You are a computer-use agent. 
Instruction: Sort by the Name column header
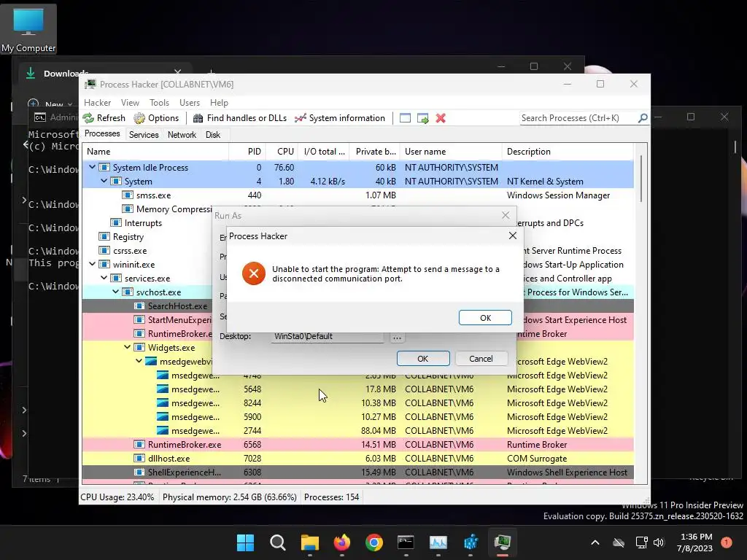click(x=156, y=152)
